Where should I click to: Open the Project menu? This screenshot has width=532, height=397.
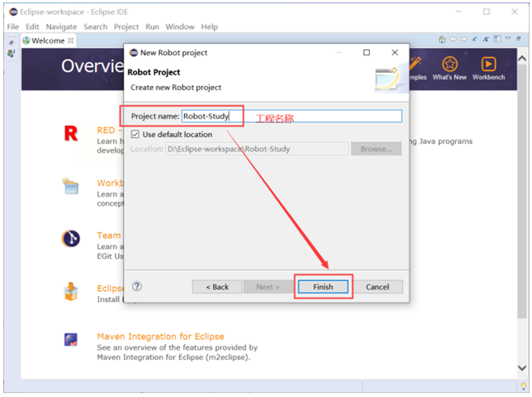tap(126, 27)
